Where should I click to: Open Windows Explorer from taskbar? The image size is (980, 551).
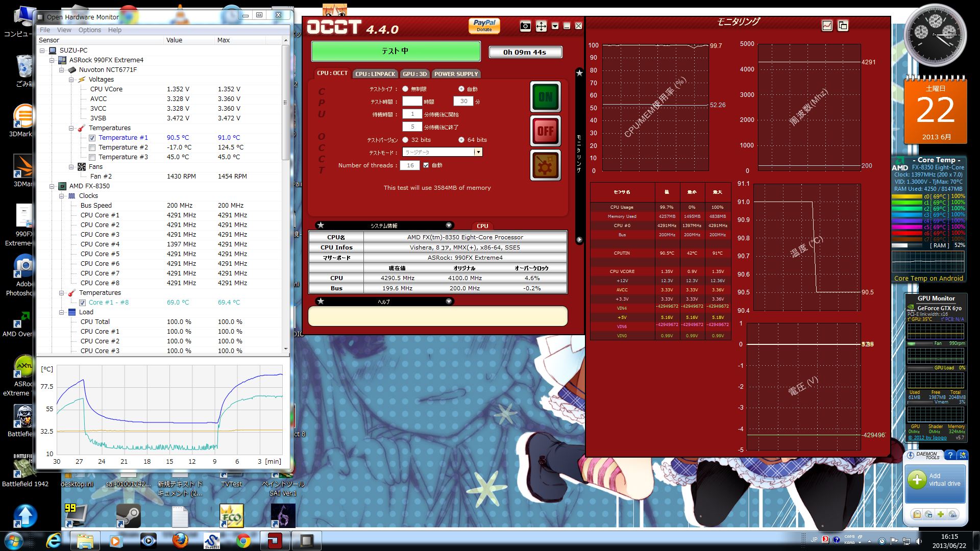pyautogui.click(x=85, y=540)
